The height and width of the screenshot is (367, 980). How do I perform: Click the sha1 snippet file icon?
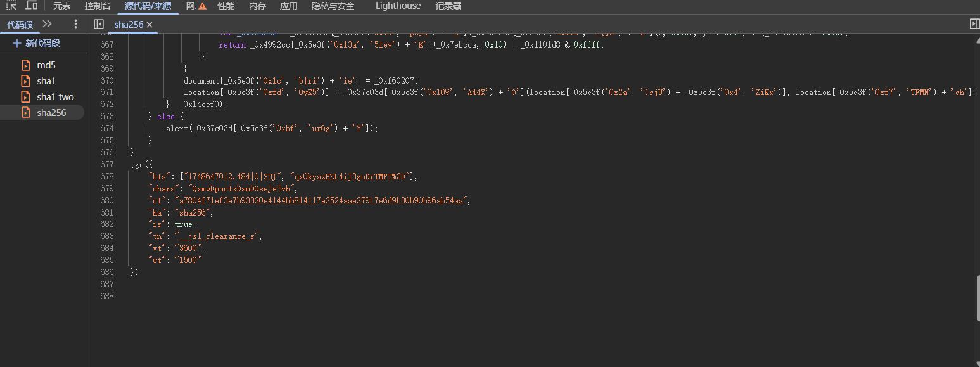[x=26, y=81]
